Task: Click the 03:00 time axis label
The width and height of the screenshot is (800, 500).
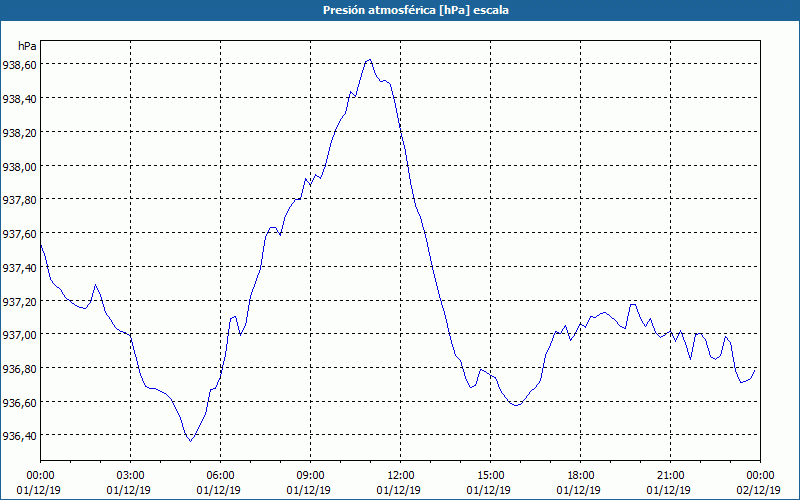Action: point(131,476)
